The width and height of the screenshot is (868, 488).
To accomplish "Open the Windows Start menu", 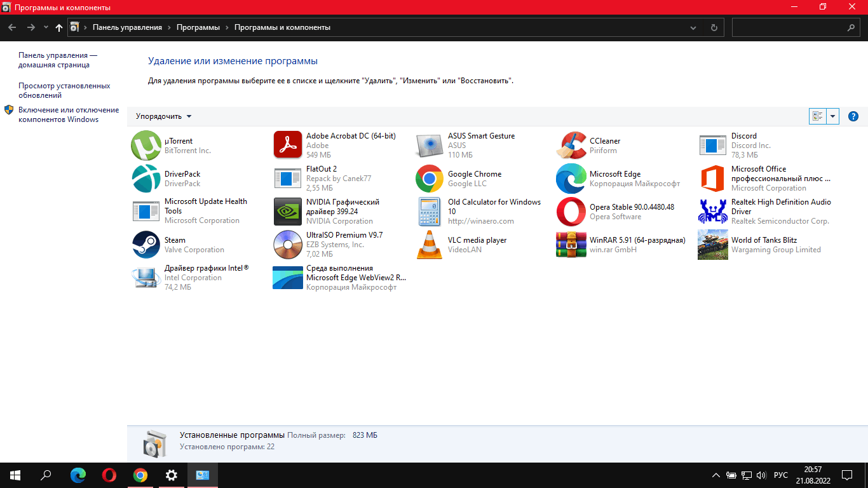I will pyautogui.click(x=15, y=475).
